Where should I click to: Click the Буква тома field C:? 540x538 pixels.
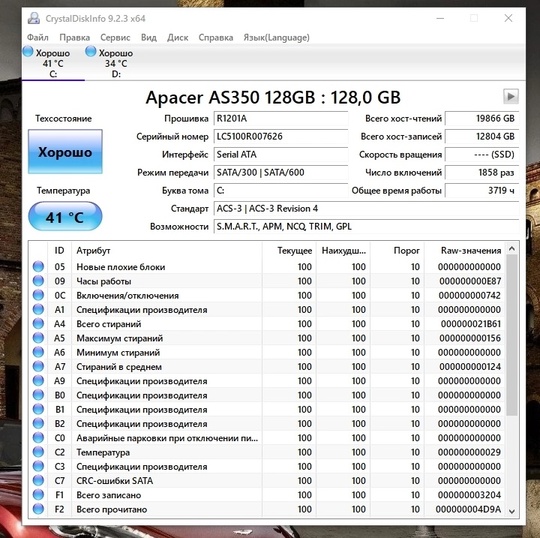[280, 190]
